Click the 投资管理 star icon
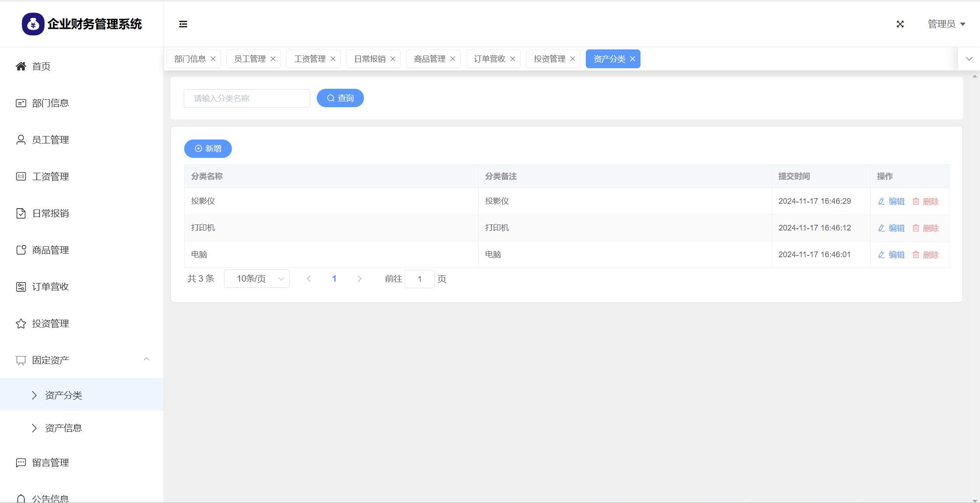This screenshot has height=503, width=980. pyautogui.click(x=21, y=323)
